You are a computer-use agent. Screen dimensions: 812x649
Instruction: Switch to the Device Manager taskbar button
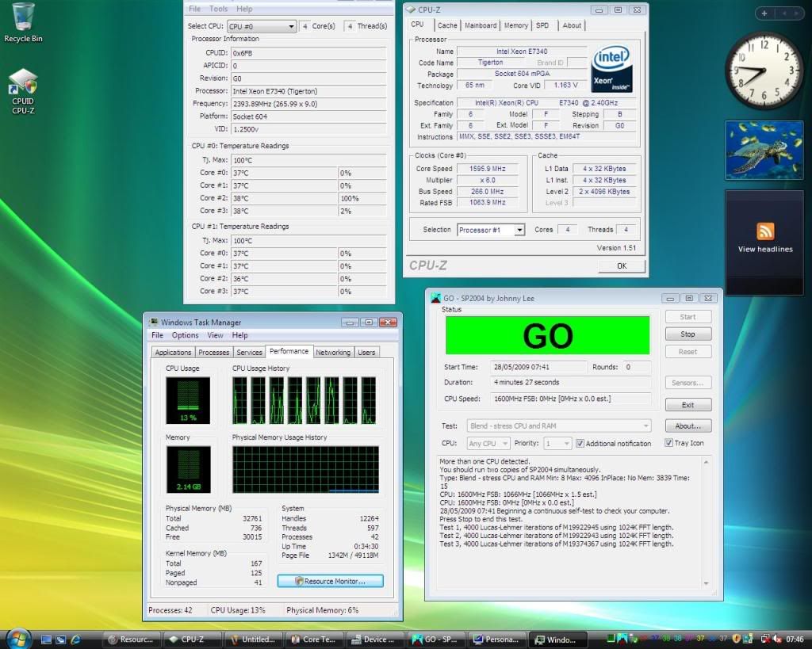(375, 639)
